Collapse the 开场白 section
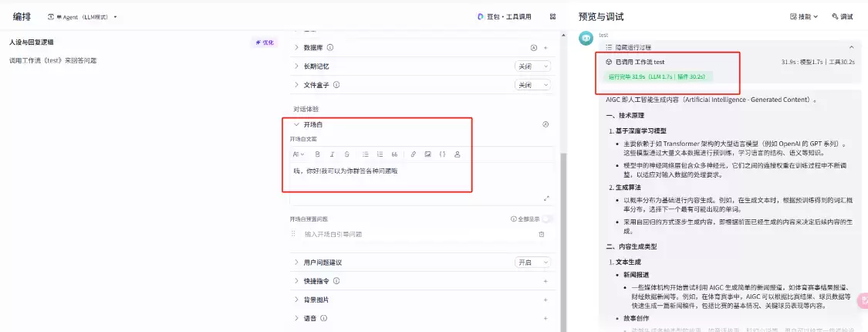The width and height of the screenshot is (868, 332). tap(296, 125)
